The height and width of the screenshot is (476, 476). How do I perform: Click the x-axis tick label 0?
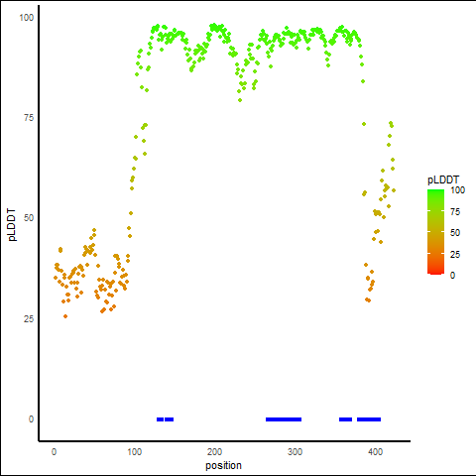(x=55, y=451)
